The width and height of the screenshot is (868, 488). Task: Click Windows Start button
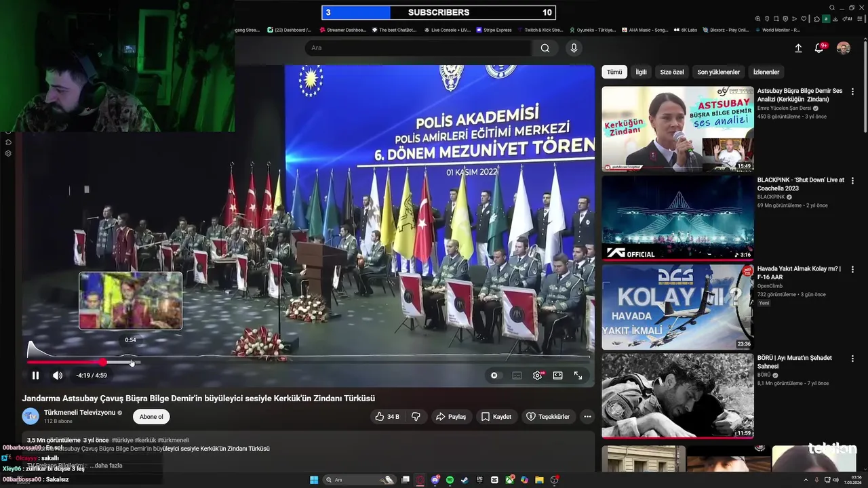pyautogui.click(x=314, y=480)
